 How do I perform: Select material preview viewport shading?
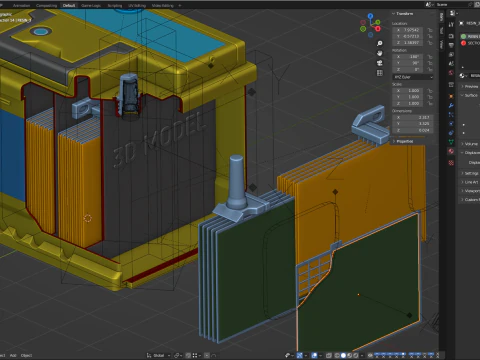pos(349,355)
